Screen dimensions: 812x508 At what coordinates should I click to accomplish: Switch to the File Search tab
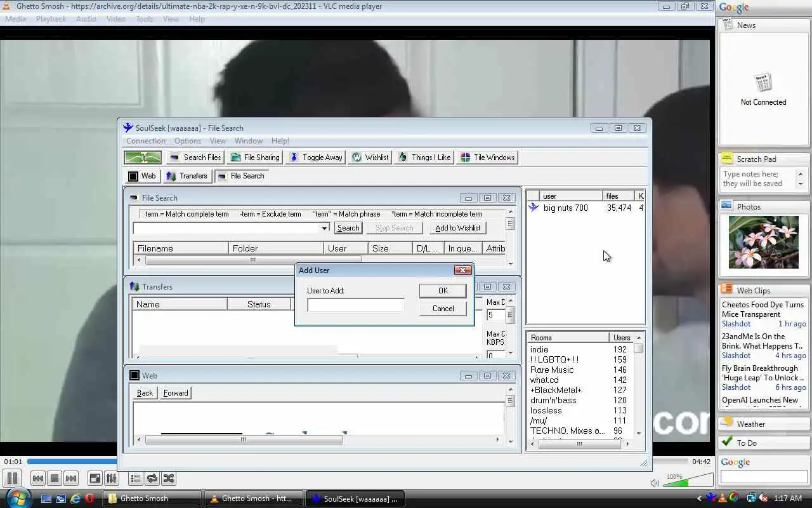241,176
